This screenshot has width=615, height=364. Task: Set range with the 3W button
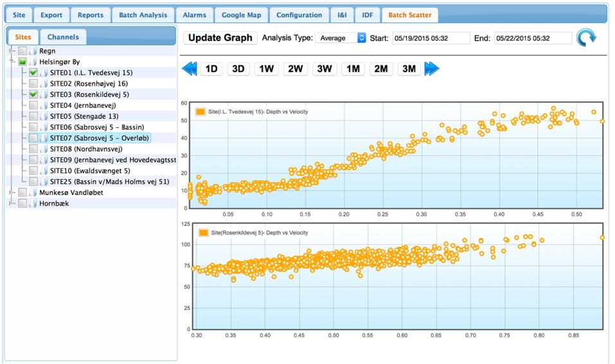tap(325, 69)
